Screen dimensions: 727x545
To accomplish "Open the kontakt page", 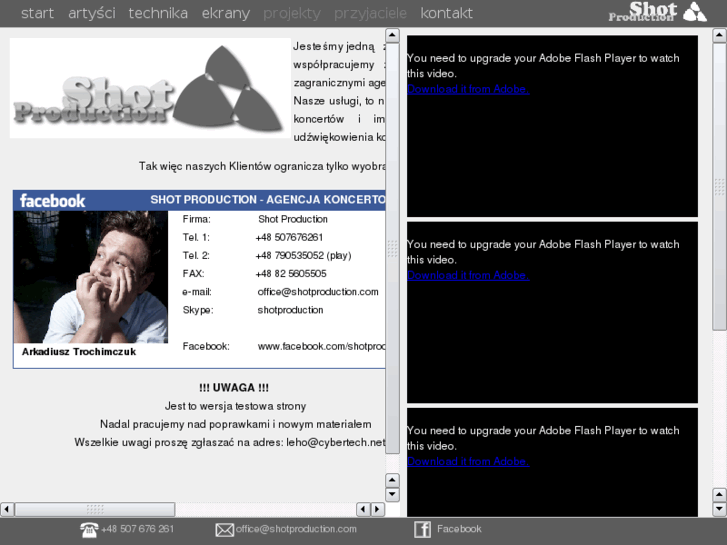I will click(446, 13).
